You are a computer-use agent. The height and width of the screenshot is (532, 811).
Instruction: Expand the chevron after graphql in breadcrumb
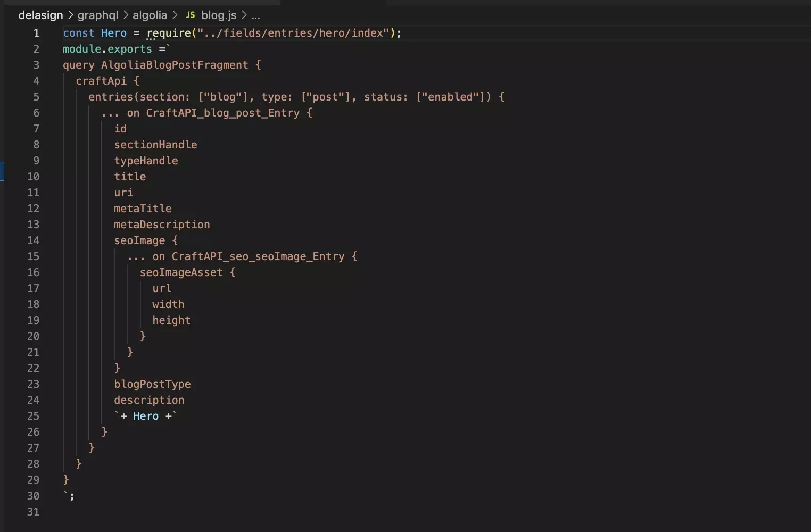tap(126, 15)
